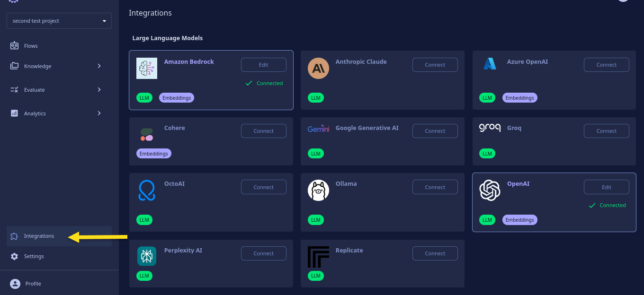Connect the Groq integration
644x295 pixels.
pyautogui.click(x=607, y=131)
